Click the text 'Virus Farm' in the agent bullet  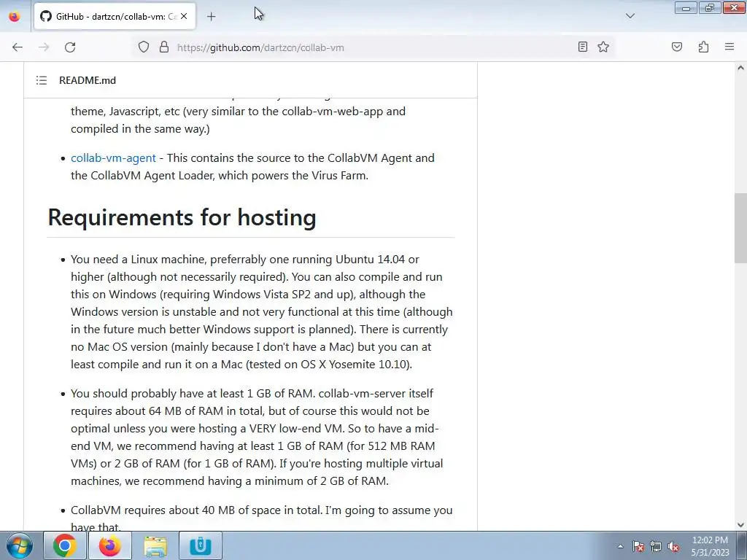coord(340,176)
